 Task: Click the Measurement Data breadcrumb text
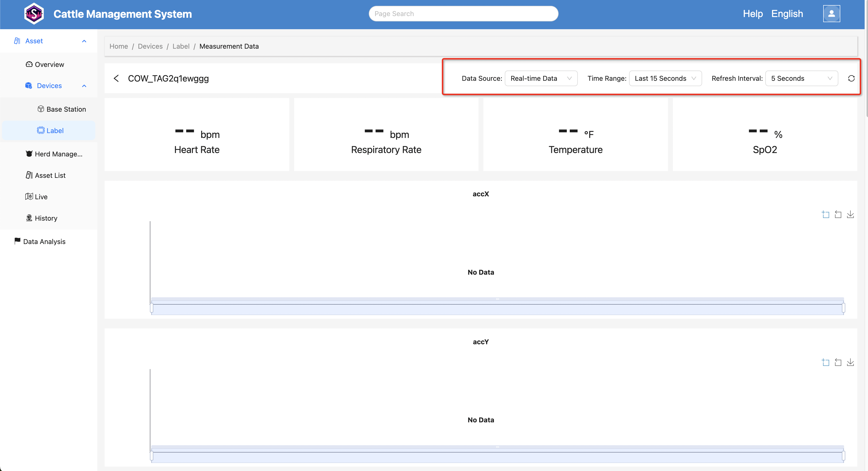229,46
